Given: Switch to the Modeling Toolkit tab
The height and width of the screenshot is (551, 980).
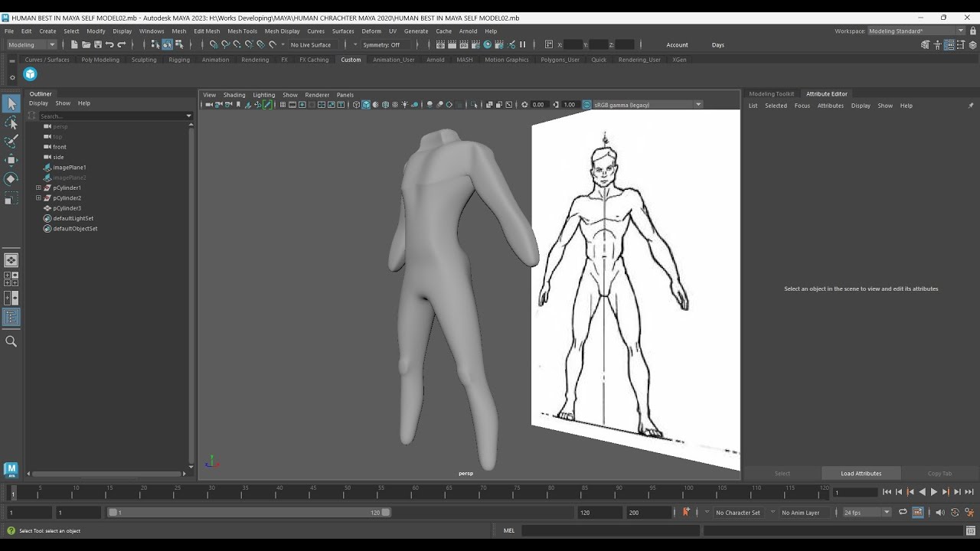Looking at the screenshot, I should [x=771, y=94].
